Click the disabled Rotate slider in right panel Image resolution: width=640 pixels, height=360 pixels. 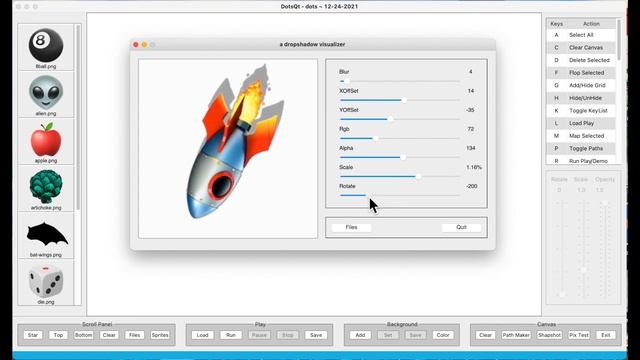(562, 249)
